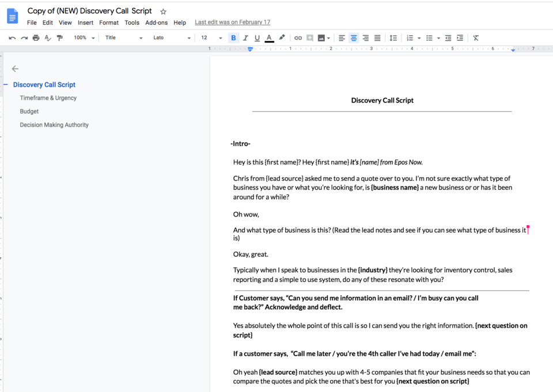The width and height of the screenshot is (553, 392).
Task: Open the text color picker
Action: 269,38
